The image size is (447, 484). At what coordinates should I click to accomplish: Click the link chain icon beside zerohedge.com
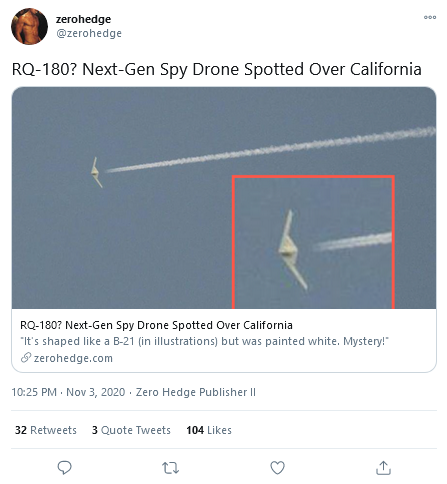click(26, 358)
